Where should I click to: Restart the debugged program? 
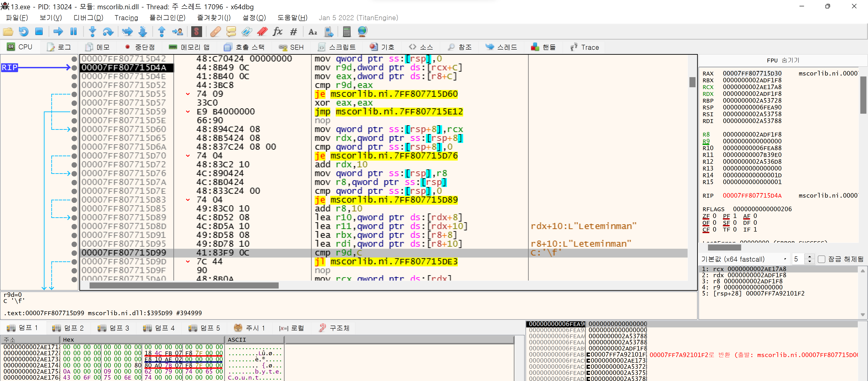23,32
